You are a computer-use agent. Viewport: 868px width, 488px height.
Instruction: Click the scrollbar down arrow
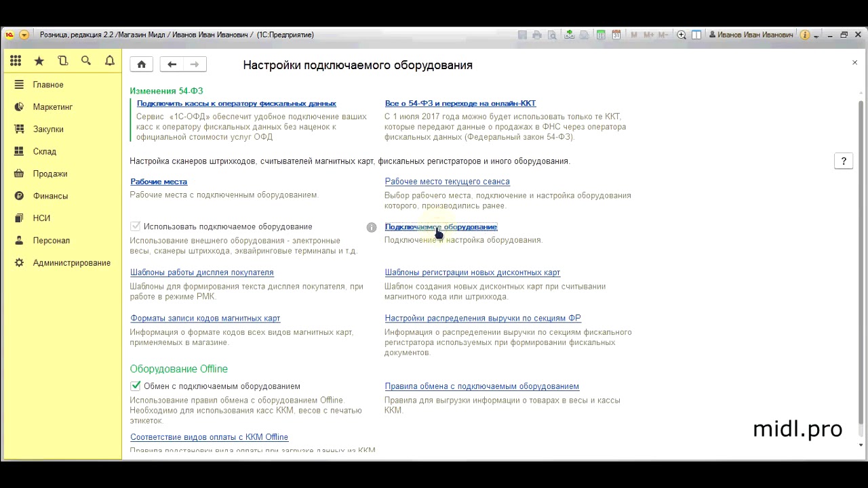(861, 445)
